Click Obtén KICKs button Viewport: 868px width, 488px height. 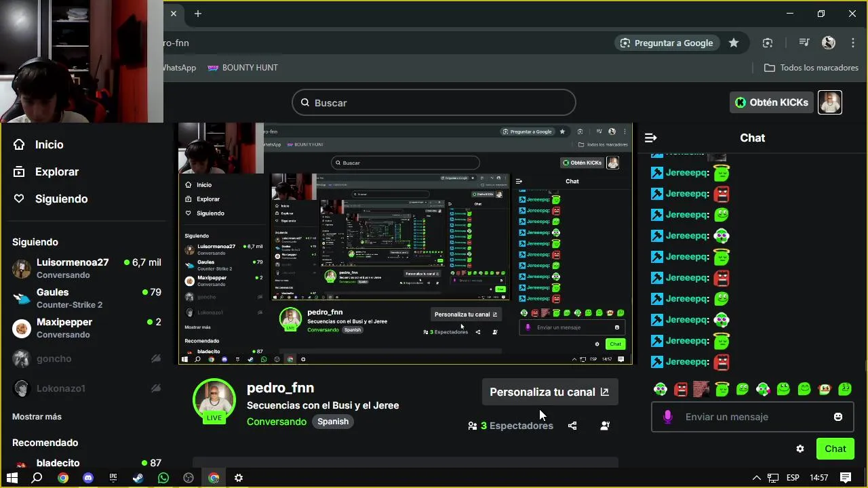tap(772, 102)
